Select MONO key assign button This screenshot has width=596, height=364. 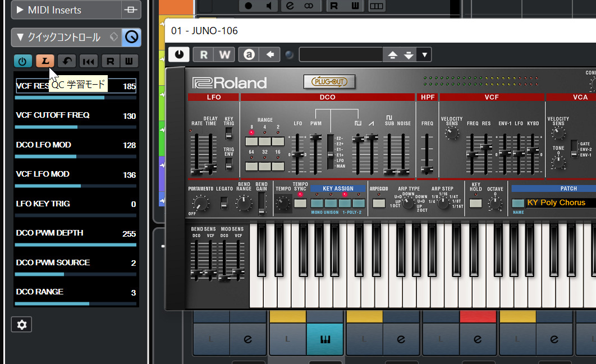pyautogui.click(x=317, y=203)
